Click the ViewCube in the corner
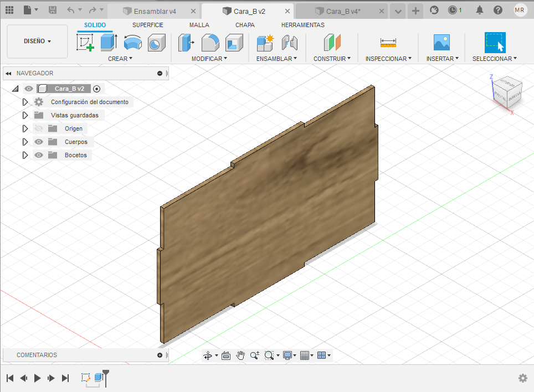 tap(507, 92)
